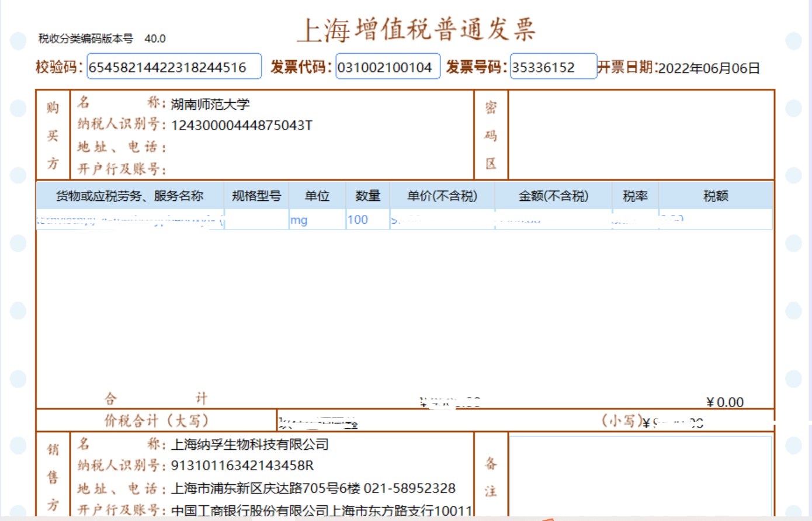
Task: Select the buyer taxpayer ID 12430000444875043T
Action: [x=241, y=126]
